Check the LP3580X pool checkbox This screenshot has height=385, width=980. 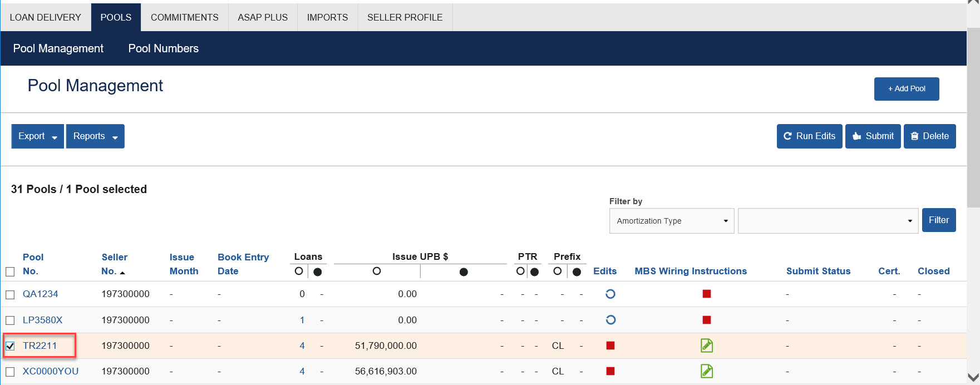click(10, 320)
